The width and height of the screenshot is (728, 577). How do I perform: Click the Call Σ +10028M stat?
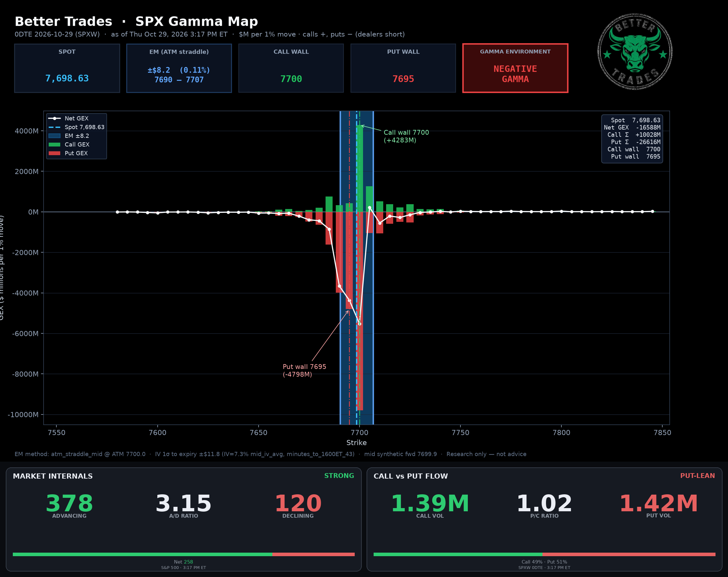634,135
